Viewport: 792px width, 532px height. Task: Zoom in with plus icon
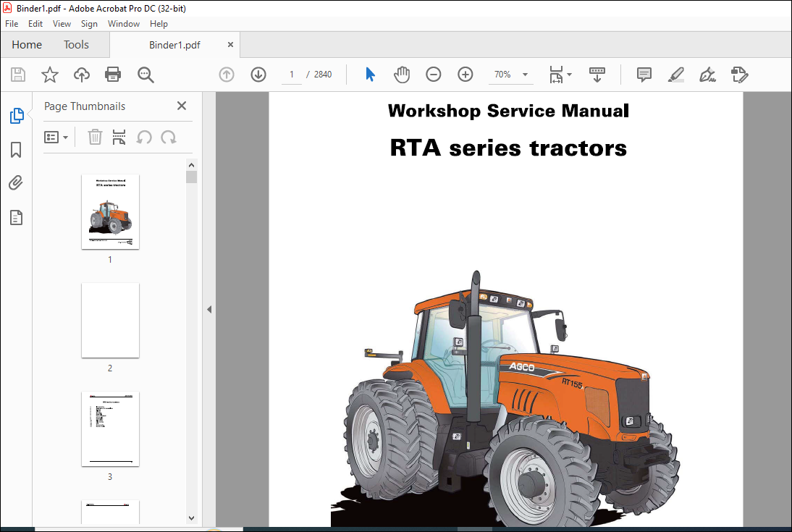click(465, 75)
